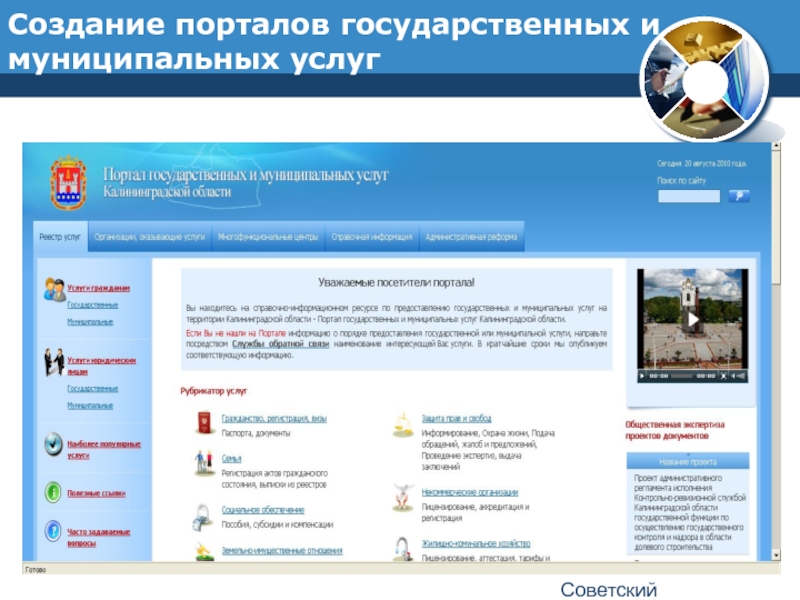The width and height of the screenshot is (800, 600).
Task: Open the Наиболее популярные услуги link
Action: (104, 449)
